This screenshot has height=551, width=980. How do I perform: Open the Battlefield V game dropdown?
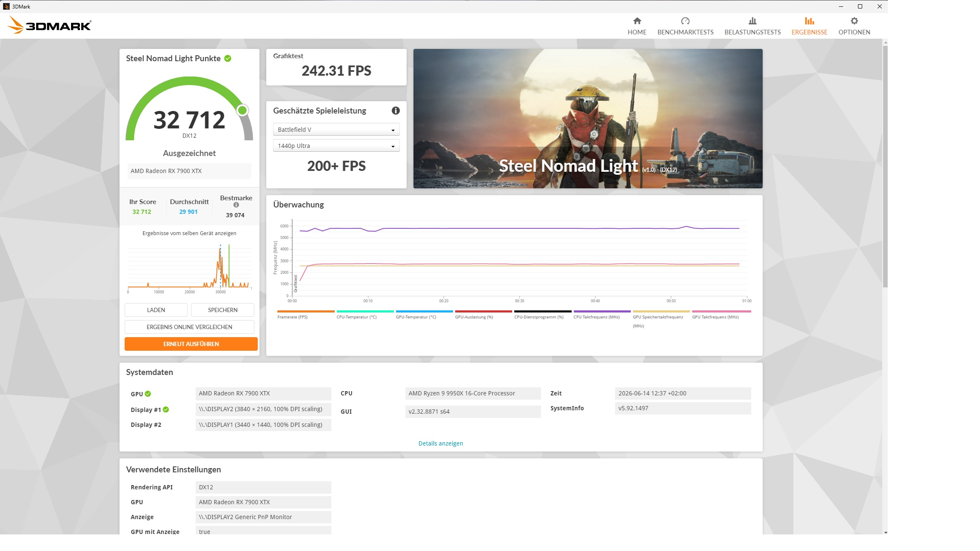tap(336, 130)
